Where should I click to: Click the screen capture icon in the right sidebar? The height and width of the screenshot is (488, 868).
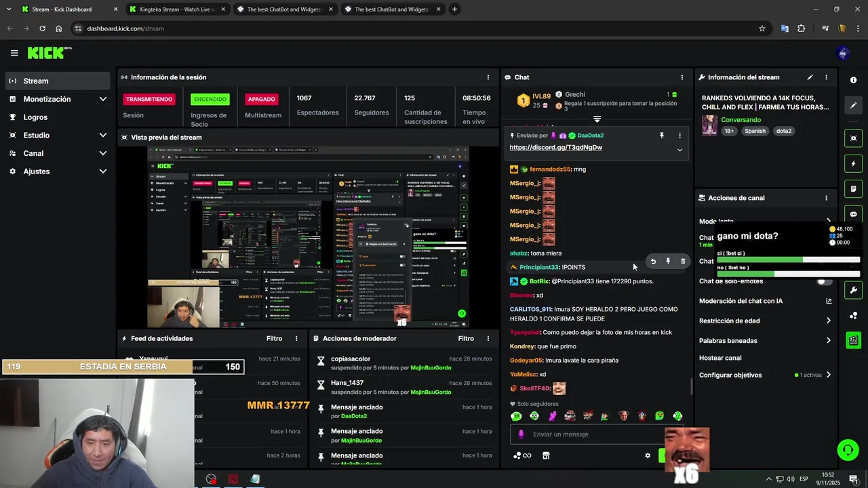tap(853, 138)
